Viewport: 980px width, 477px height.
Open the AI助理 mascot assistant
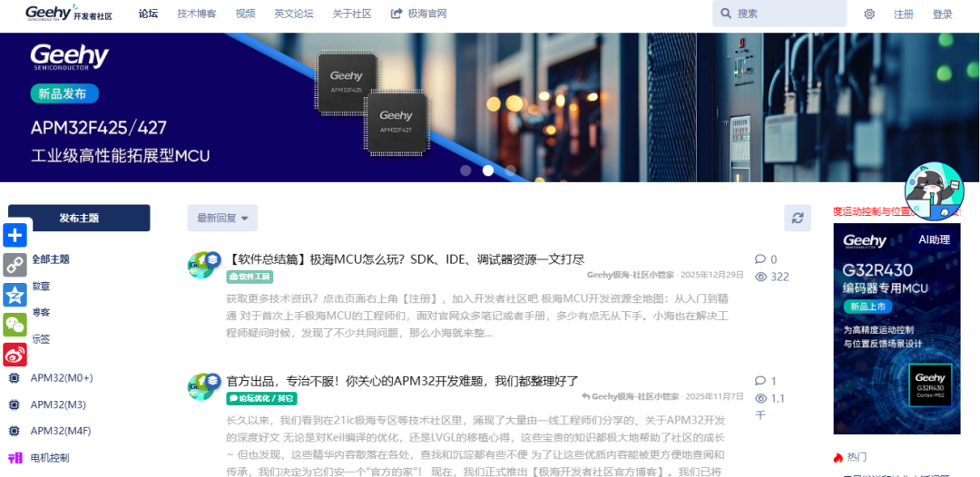(934, 192)
